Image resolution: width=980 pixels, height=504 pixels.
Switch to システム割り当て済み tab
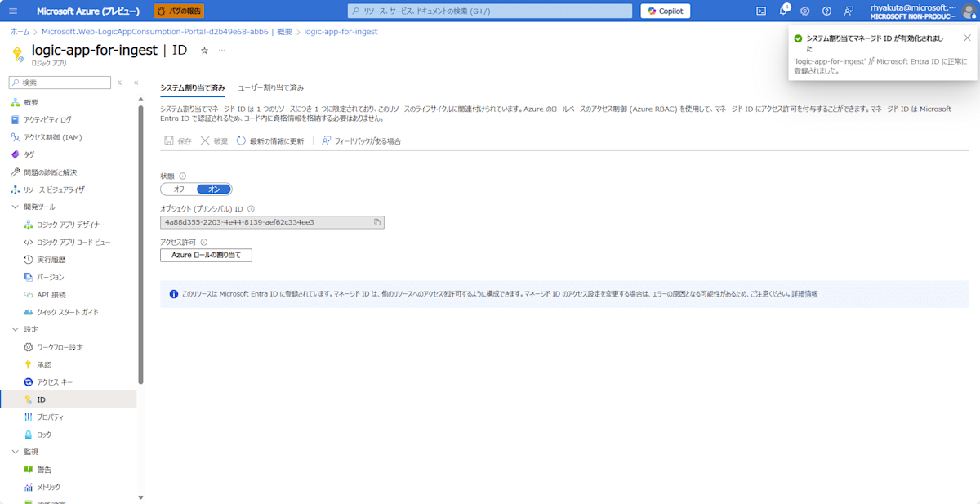point(193,87)
